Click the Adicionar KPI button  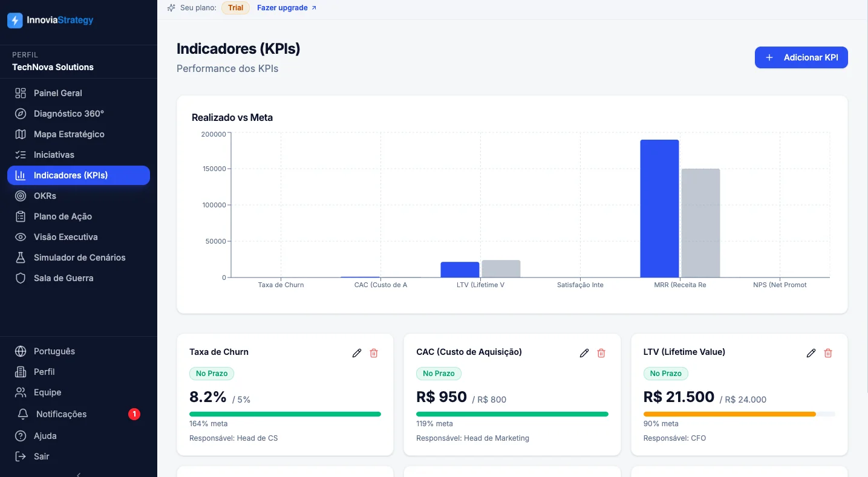pos(801,57)
